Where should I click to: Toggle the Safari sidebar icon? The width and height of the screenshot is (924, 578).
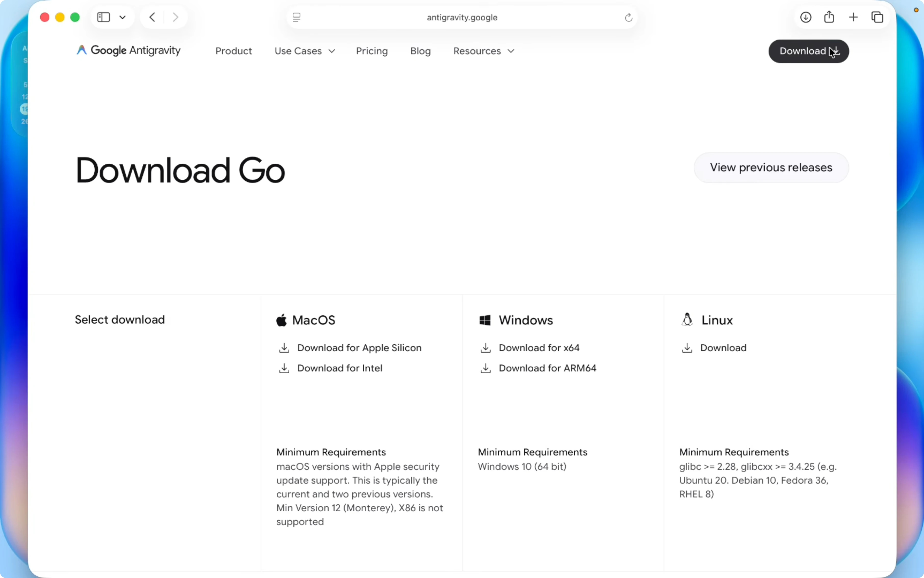pos(104,17)
